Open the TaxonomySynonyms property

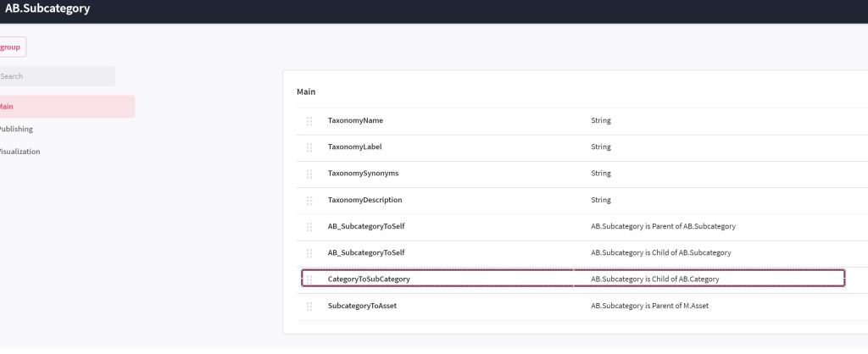(363, 174)
